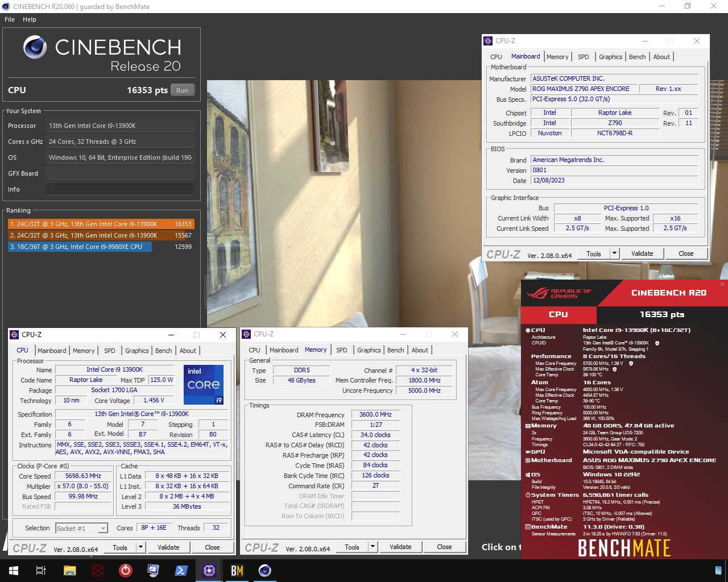The image size is (728, 582).
Task: Select ranking entry with score 15567
Action: click(x=101, y=235)
